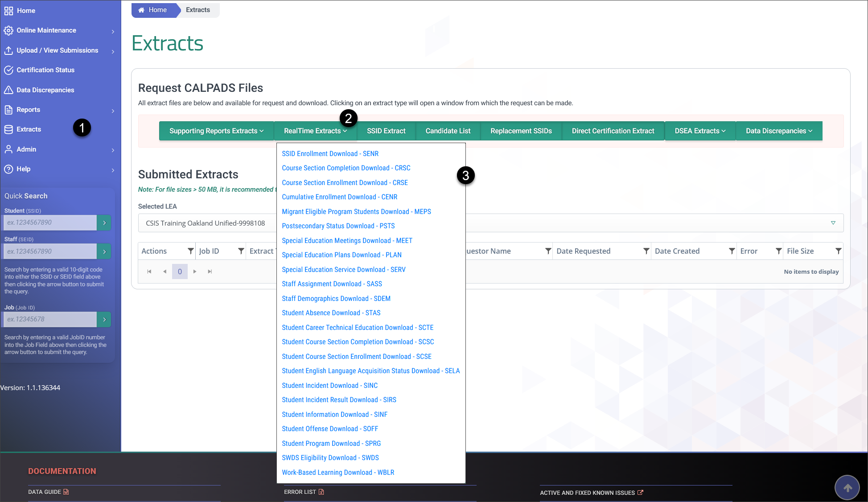This screenshot has height=502, width=868.
Task: Click the Admin person icon
Action: coord(9,149)
